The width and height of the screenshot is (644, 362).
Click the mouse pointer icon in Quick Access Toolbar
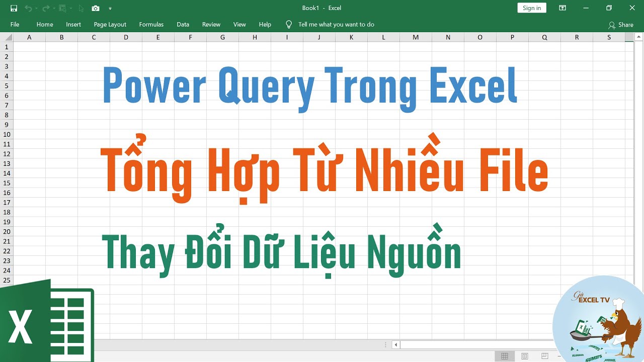click(x=81, y=8)
